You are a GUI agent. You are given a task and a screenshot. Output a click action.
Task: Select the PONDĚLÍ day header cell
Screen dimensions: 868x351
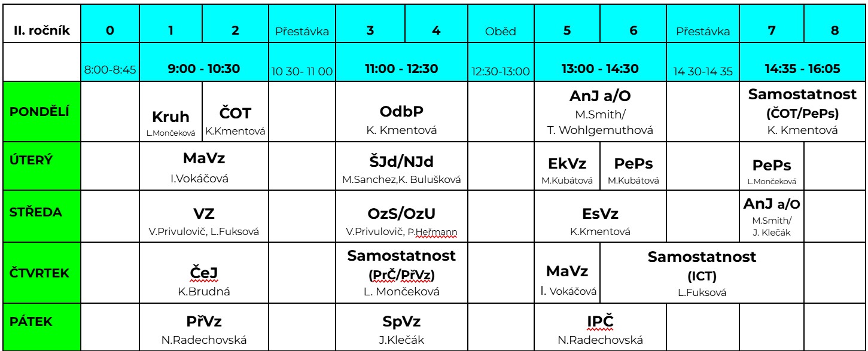pyautogui.click(x=41, y=112)
